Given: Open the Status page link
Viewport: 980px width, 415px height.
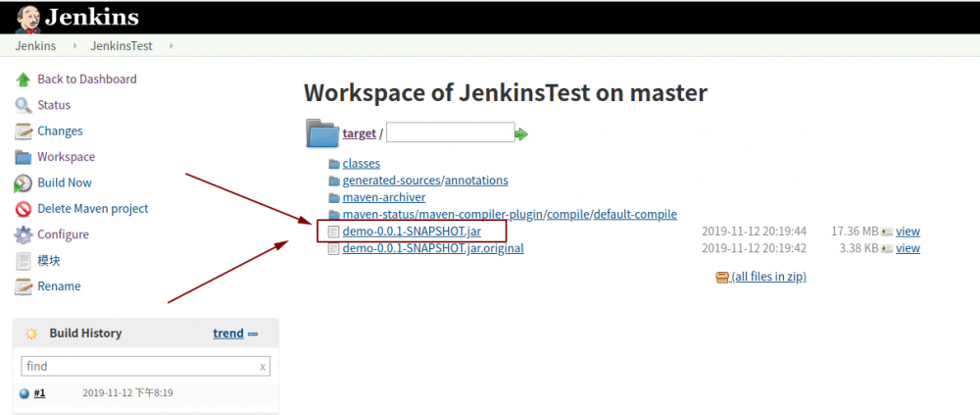Looking at the screenshot, I should click(x=54, y=105).
